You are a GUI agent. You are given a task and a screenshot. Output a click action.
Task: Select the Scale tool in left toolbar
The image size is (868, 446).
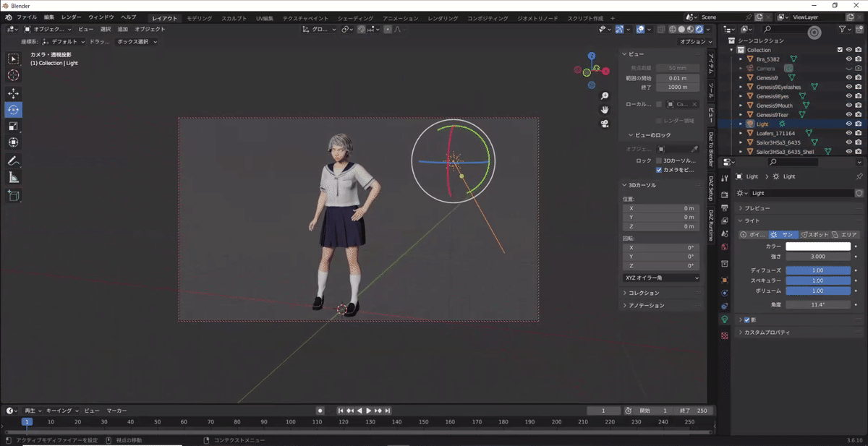[x=14, y=126]
